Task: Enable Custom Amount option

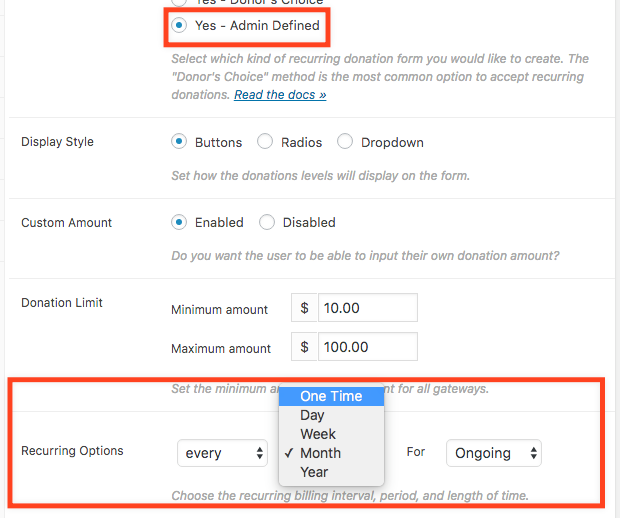Action: tap(179, 222)
